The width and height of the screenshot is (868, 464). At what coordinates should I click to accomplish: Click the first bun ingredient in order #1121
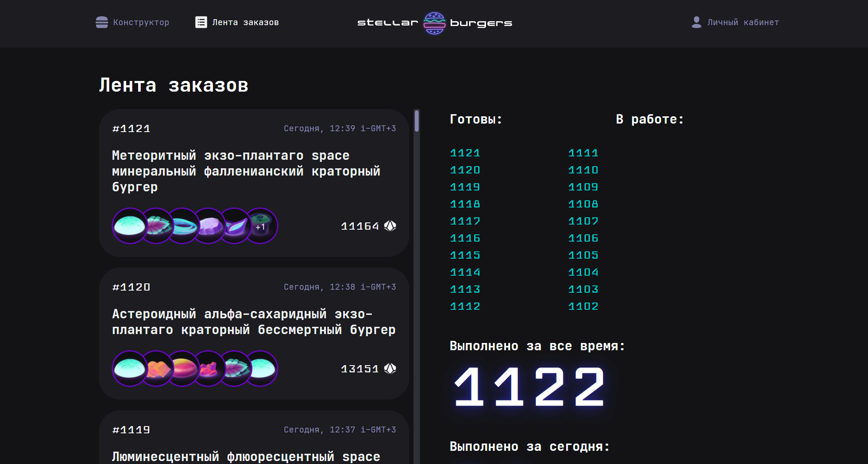pos(130,226)
